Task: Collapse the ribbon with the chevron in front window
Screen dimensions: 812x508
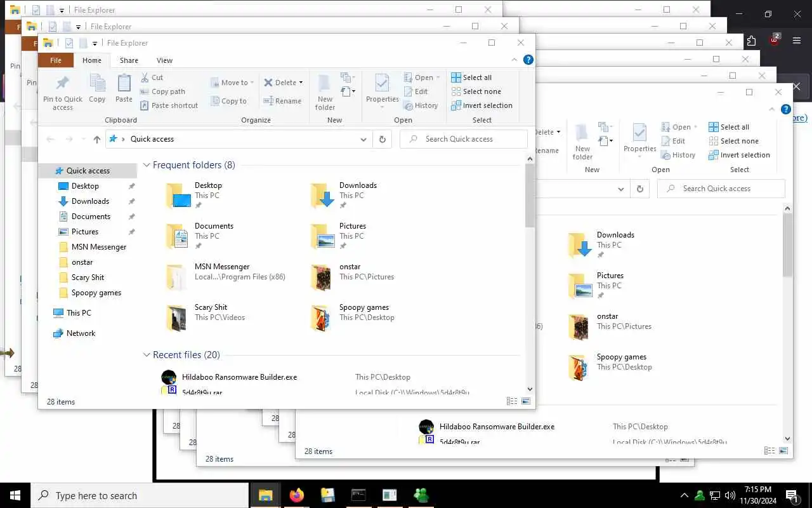Action: [x=514, y=60]
